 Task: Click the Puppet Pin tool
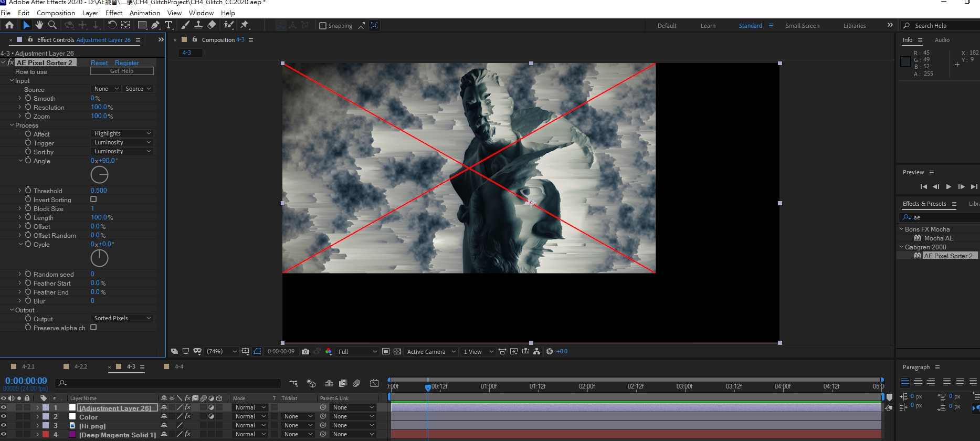point(244,25)
